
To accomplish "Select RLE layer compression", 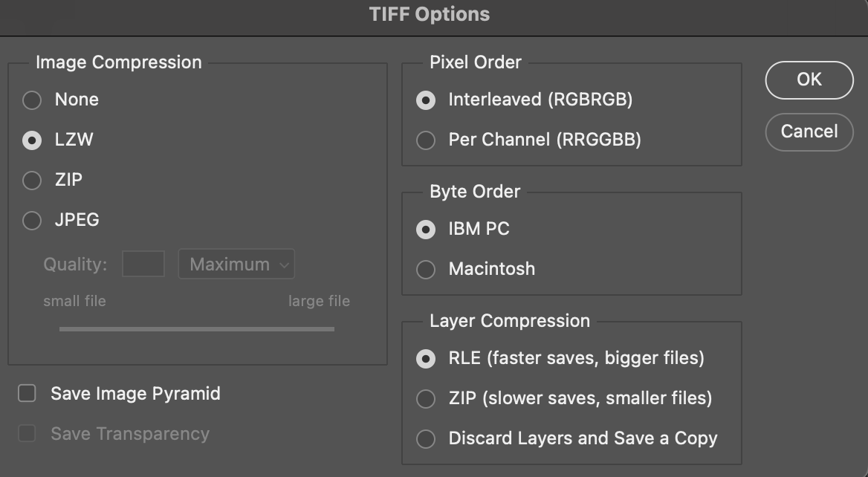I will tap(425, 359).
